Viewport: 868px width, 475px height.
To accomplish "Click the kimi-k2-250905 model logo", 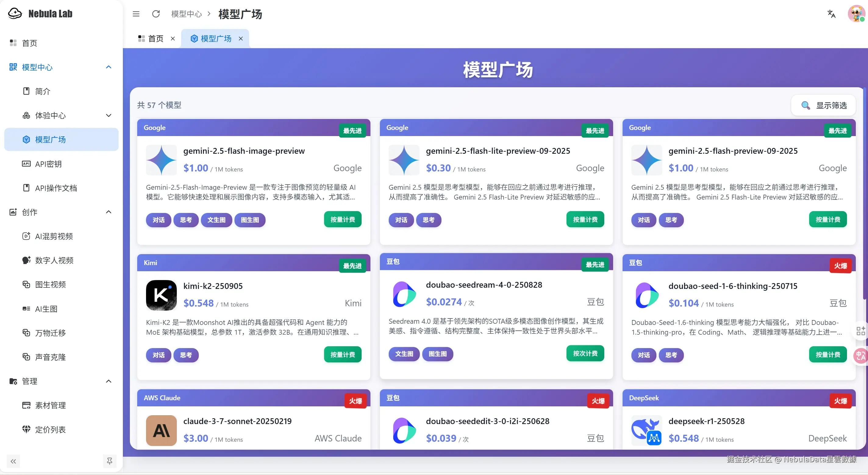I will click(x=161, y=295).
